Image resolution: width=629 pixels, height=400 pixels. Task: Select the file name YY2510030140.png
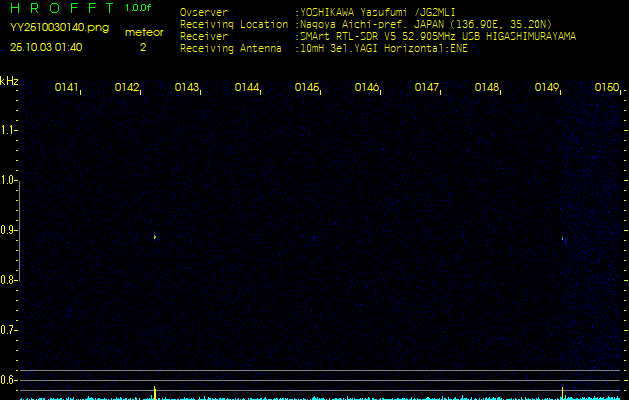[x=59, y=27]
